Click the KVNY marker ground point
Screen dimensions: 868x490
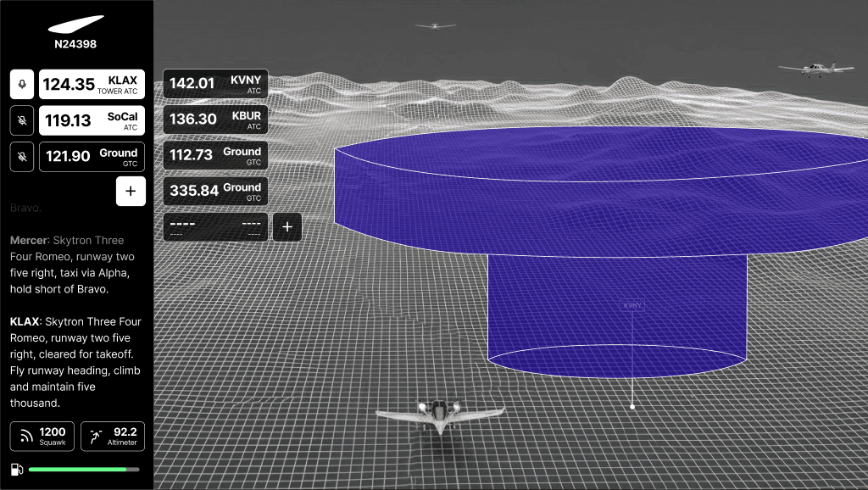tap(632, 407)
